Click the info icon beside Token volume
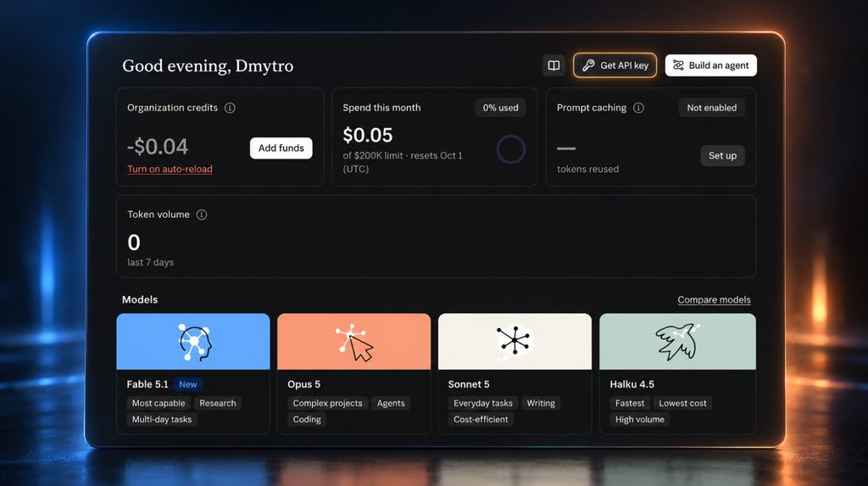Image resolution: width=868 pixels, height=486 pixels. point(202,215)
